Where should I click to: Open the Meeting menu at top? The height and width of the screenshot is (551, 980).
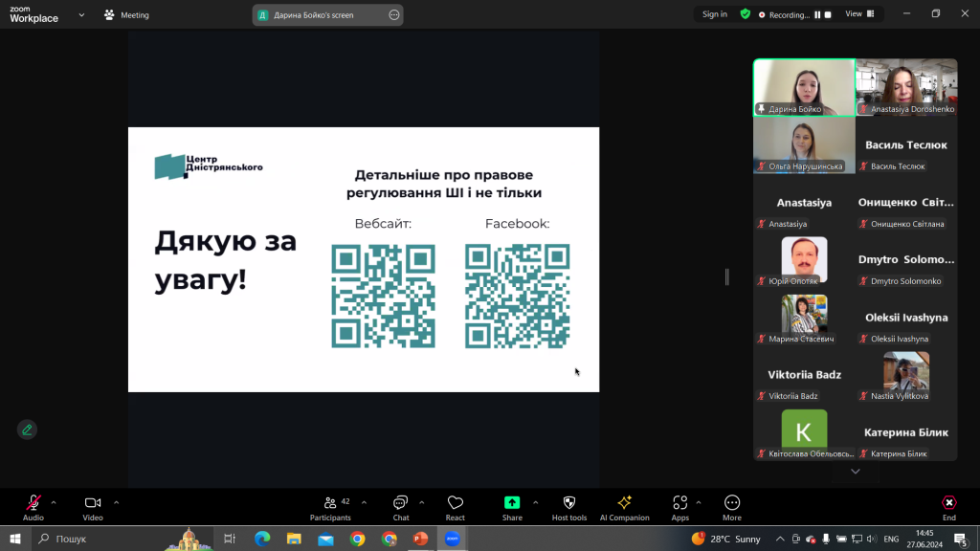[x=127, y=15]
